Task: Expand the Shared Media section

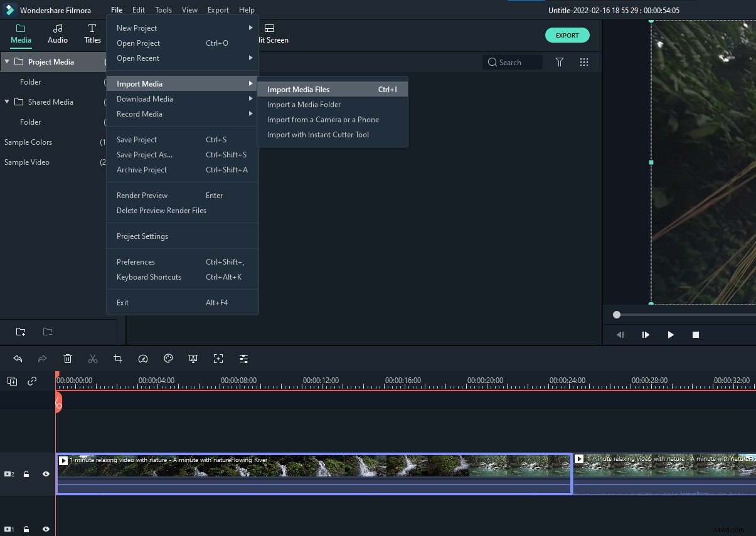Action: (x=6, y=102)
